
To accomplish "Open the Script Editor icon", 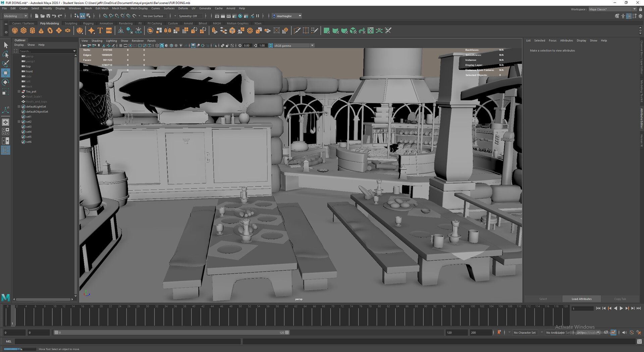I will click(x=639, y=341).
